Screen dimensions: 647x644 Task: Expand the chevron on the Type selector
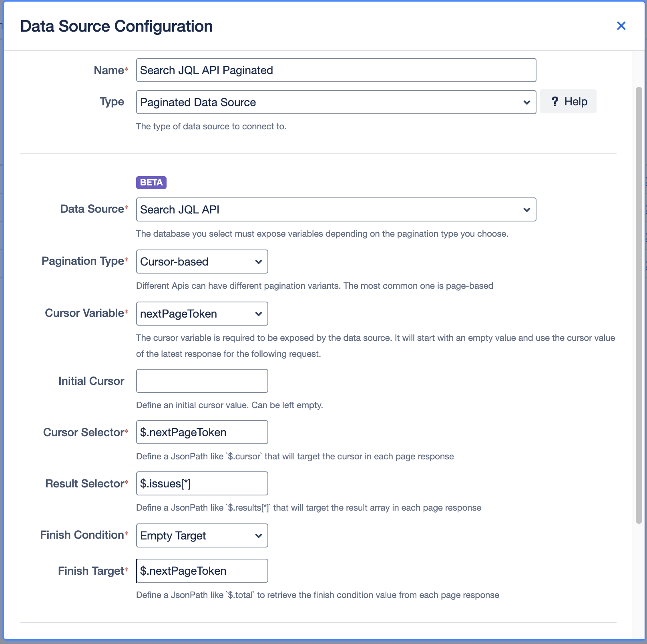click(526, 102)
